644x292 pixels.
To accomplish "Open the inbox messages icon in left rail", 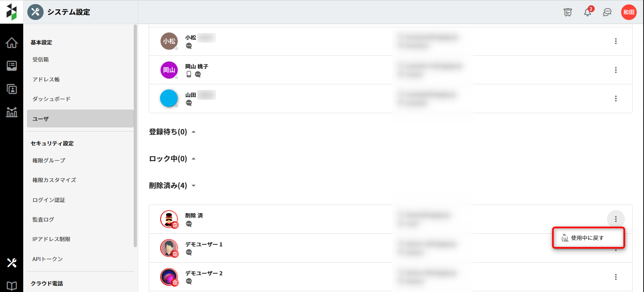I will [11, 66].
